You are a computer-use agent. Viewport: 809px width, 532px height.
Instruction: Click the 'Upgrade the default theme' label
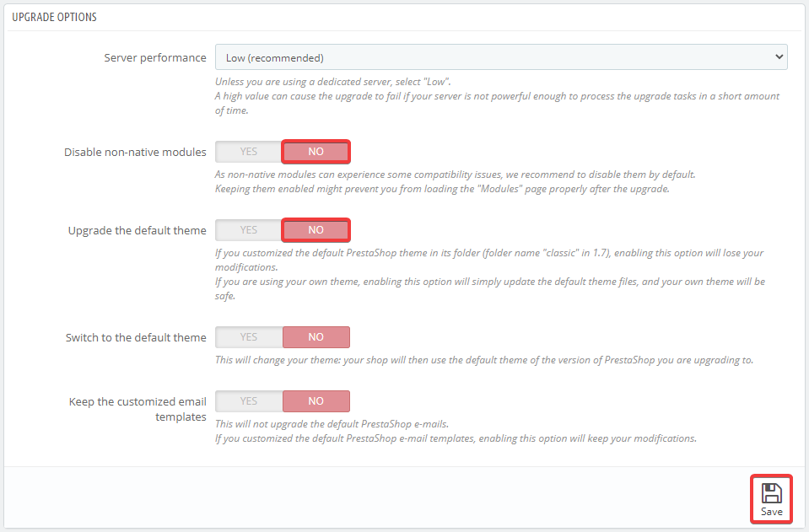click(137, 230)
